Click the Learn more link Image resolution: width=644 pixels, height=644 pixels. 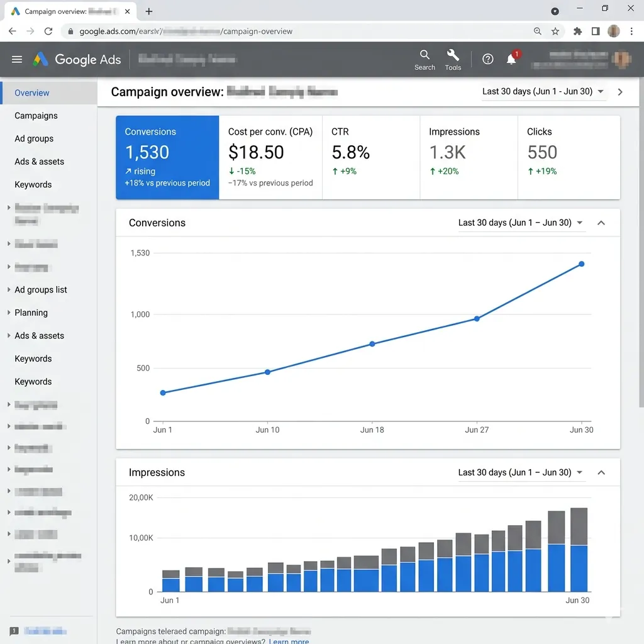coord(289,641)
